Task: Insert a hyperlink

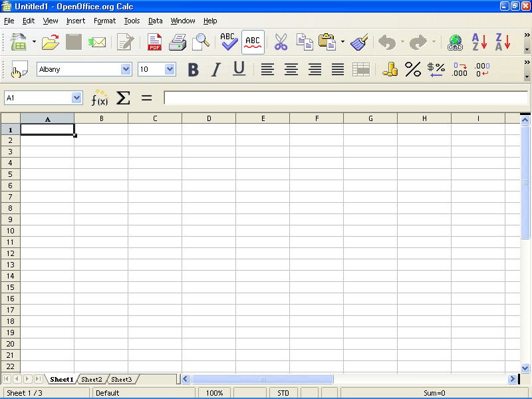Action: click(x=455, y=41)
